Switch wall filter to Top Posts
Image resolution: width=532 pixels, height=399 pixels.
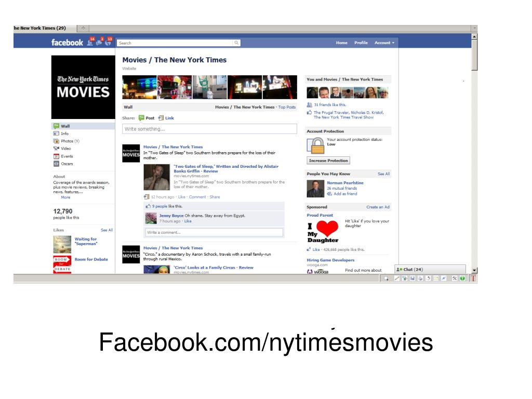coord(287,107)
